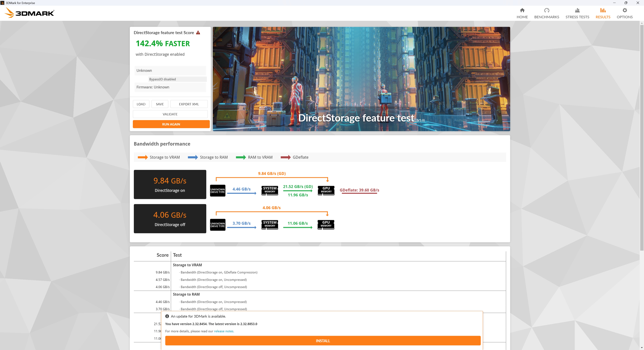Open the Options gear icon
The height and width of the screenshot is (350, 644).
coord(625,11)
